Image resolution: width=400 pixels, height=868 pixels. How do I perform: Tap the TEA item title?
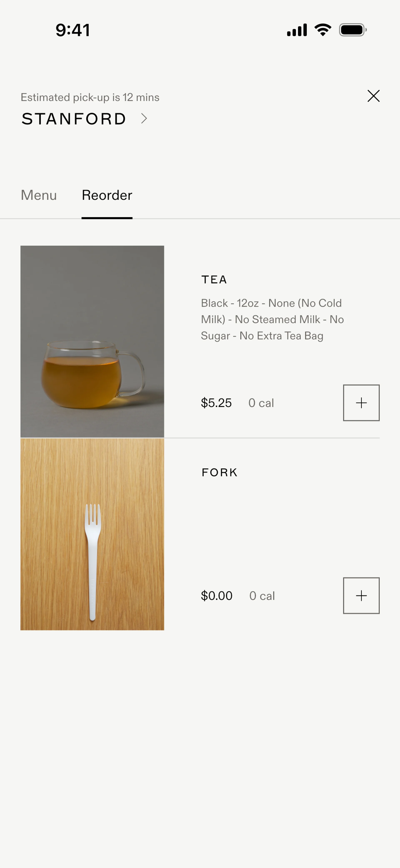[214, 280]
